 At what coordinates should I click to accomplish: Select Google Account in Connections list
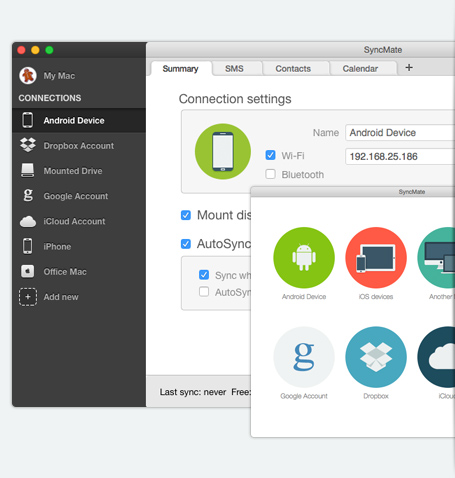pos(79,196)
